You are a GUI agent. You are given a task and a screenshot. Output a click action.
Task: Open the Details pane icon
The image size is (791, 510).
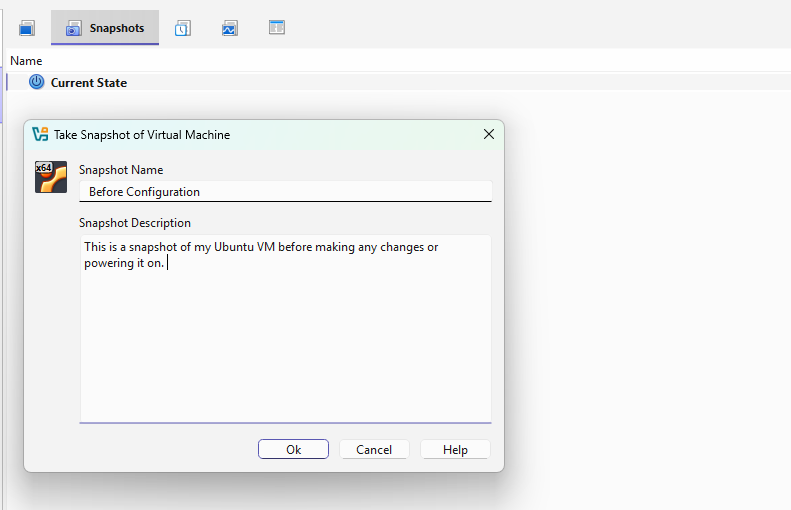(27, 28)
